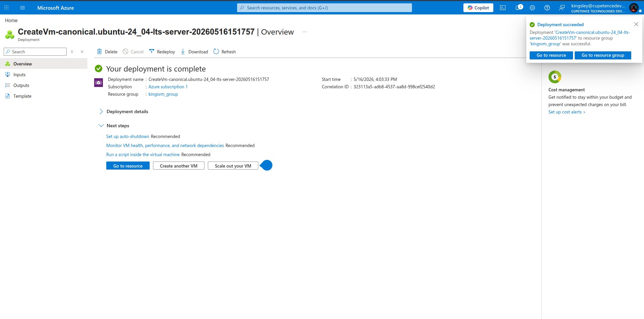Viewport: 644px width, 319px height.
Task: Open the Azure subscription 1 link
Action: pyautogui.click(x=168, y=87)
